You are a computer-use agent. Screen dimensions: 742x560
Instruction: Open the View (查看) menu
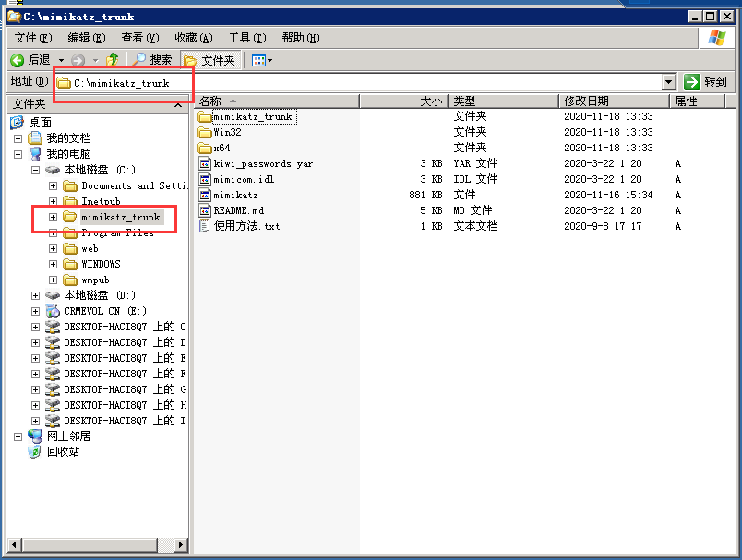pyautogui.click(x=139, y=38)
